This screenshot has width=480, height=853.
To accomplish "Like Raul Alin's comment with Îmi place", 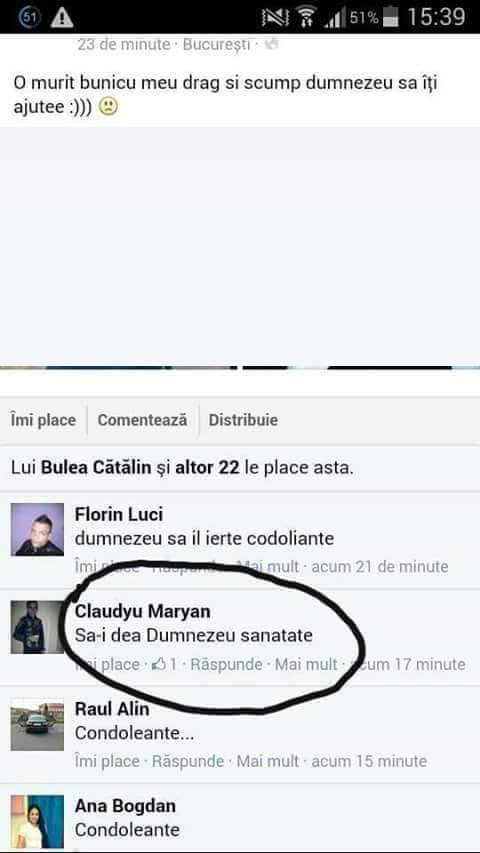I will point(107,761).
